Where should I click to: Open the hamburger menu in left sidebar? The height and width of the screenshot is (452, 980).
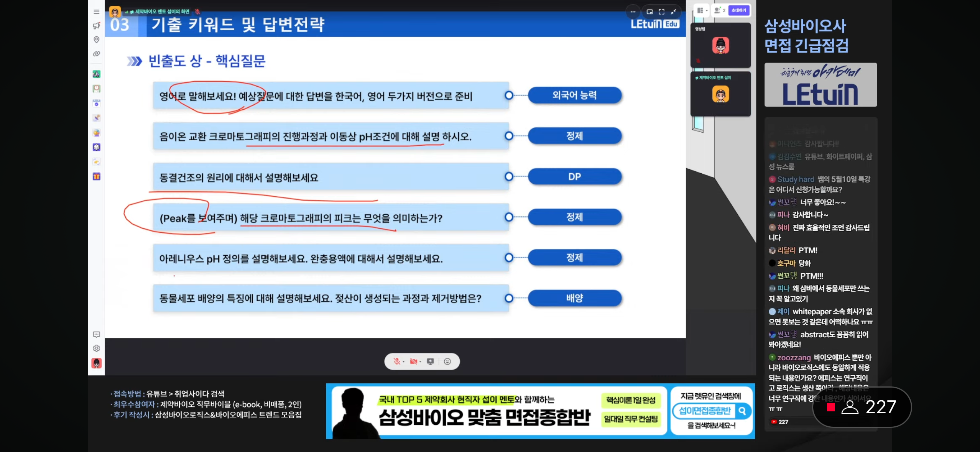click(96, 12)
